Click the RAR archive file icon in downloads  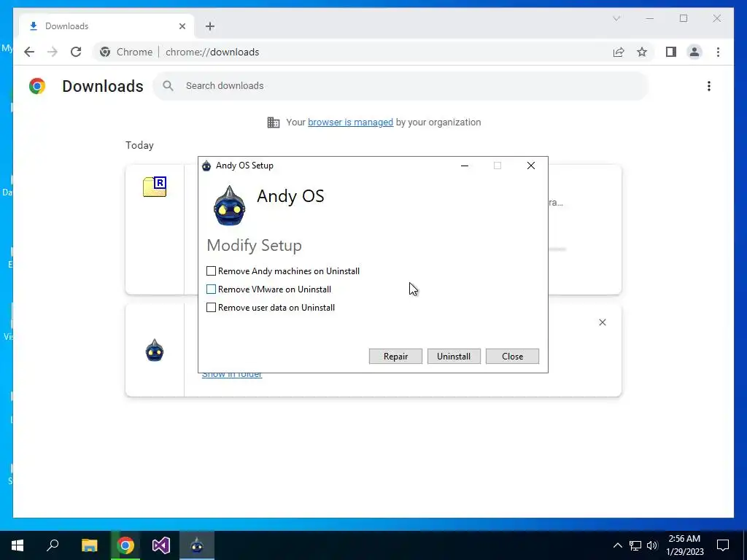(155, 186)
